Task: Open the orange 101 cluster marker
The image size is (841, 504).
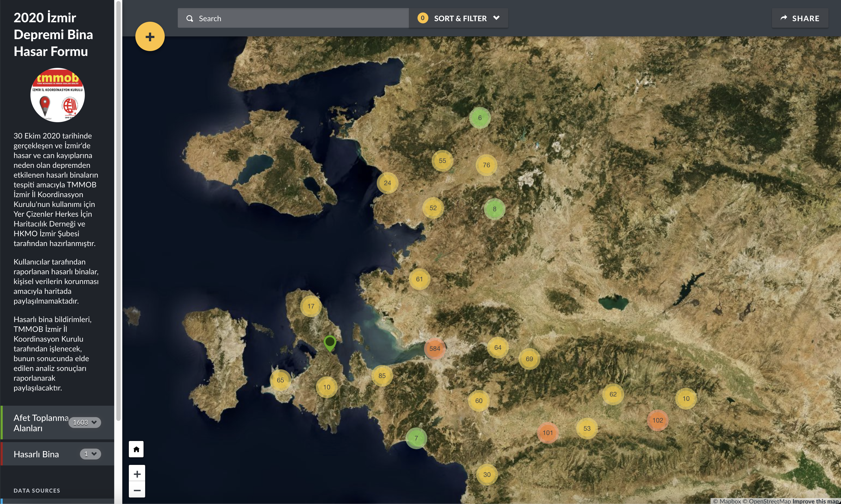Action: (x=547, y=433)
